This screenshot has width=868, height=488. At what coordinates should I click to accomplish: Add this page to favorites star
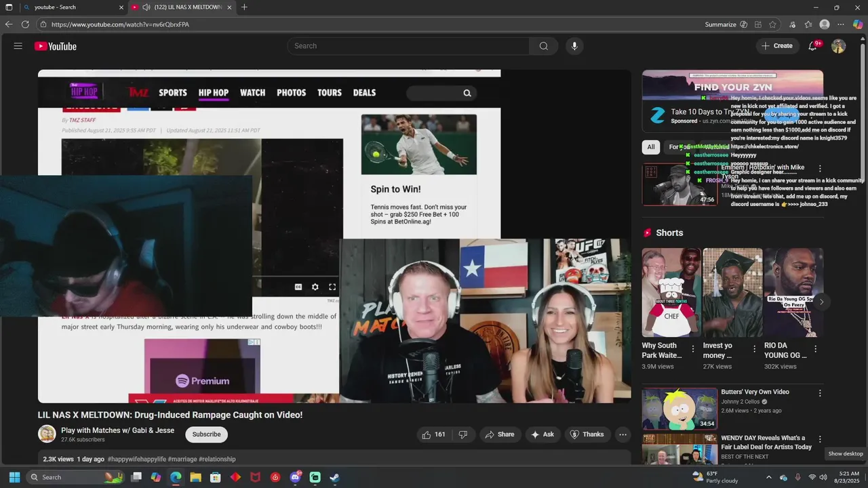pos(772,24)
